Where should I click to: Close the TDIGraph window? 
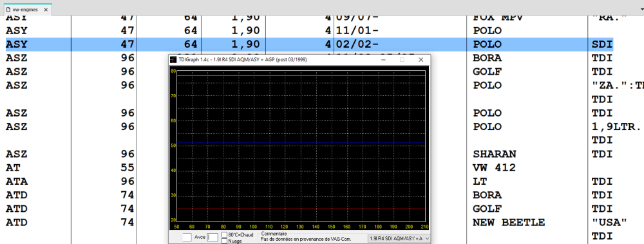pyautogui.click(x=421, y=60)
